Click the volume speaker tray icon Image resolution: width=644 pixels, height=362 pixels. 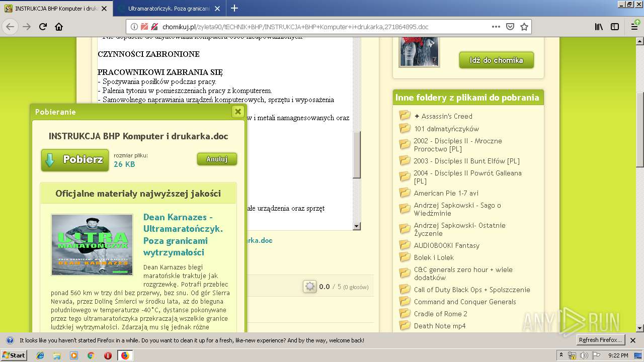pyautogui.click(x=583, y=355)
